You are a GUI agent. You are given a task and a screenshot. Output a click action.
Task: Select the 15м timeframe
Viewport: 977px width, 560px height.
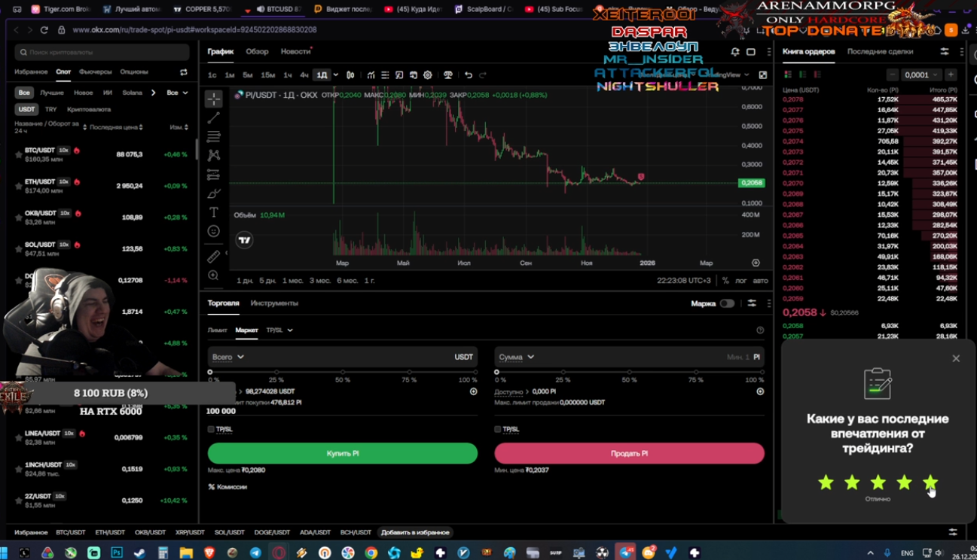click(267, 75)
